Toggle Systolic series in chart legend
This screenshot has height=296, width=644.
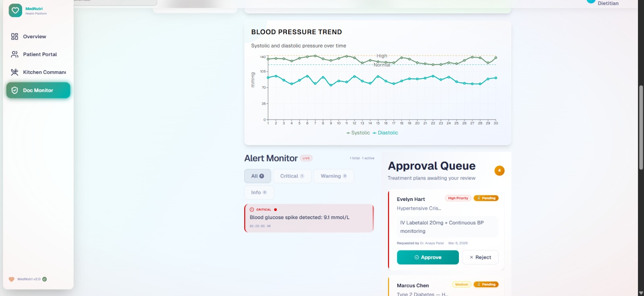click(x=358, y=133)
